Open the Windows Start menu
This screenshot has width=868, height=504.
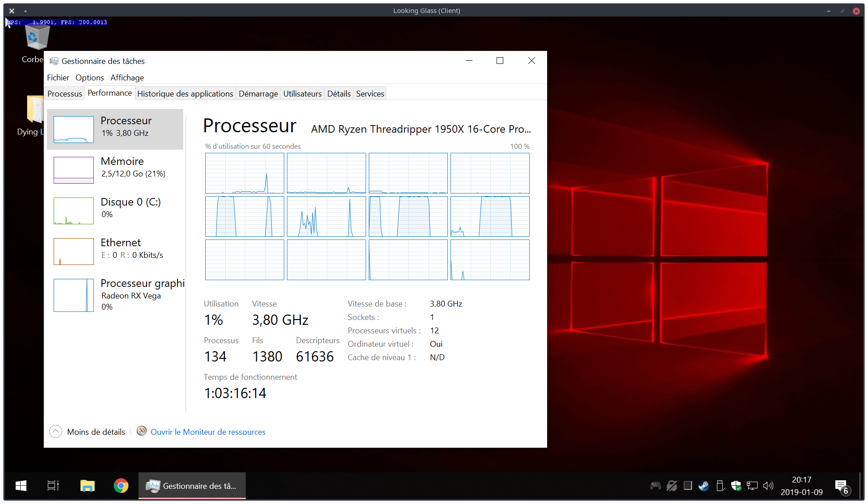pyautogui.click(x=21, y=486)
